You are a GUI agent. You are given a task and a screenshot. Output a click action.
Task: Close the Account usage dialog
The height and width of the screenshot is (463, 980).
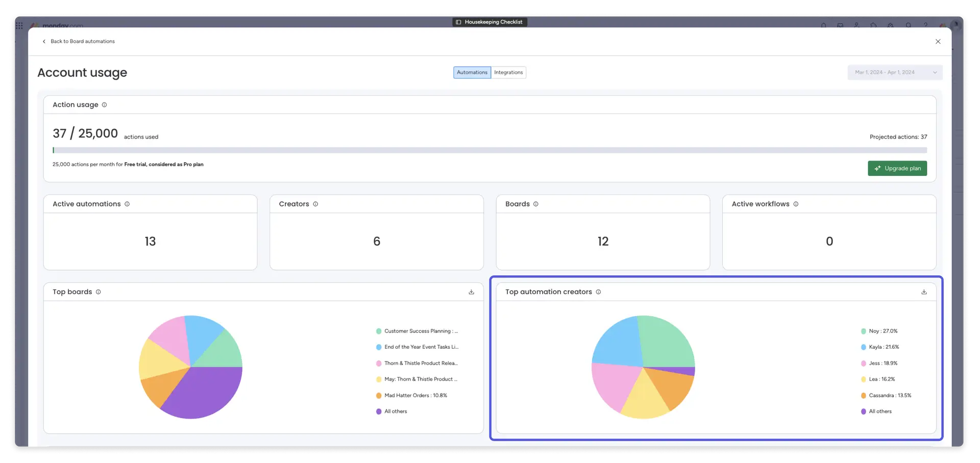click(x=938, y=41)
